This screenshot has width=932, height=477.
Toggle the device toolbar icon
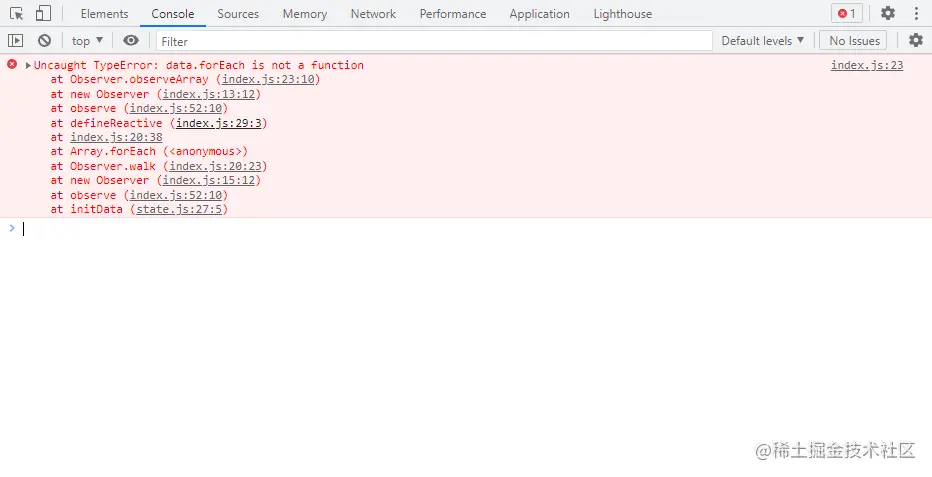(x=43, y=14)
